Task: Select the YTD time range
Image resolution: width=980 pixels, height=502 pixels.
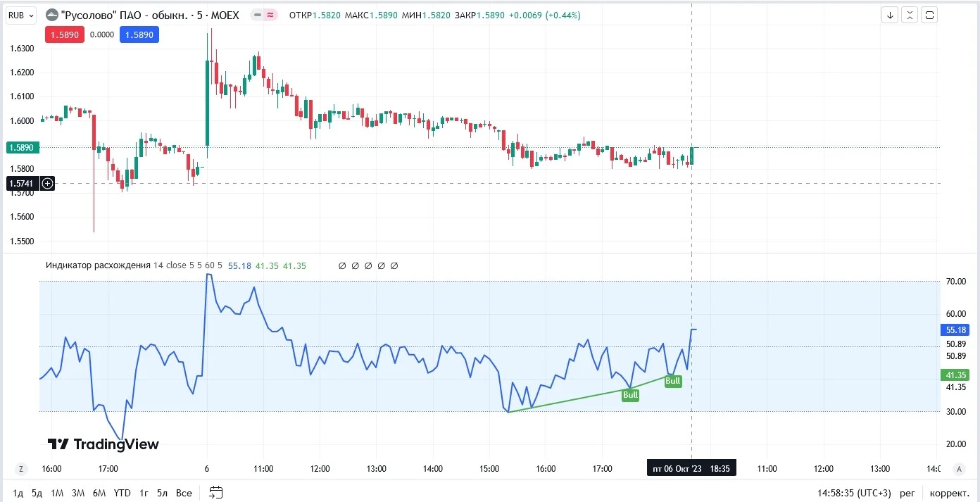Action: pyautogui.click(x=122, y=493)
